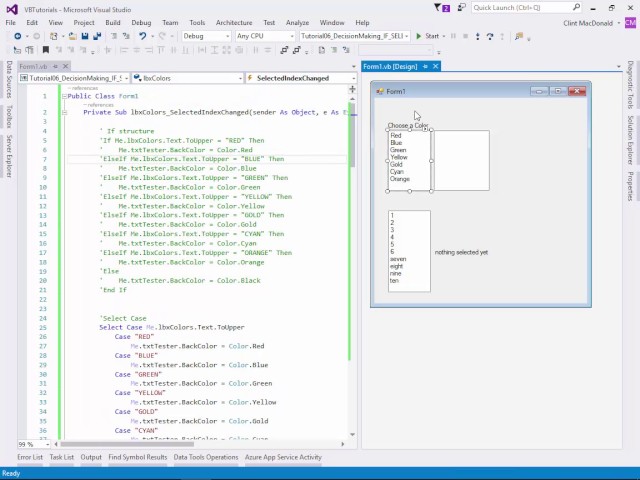Collapse the lbxColors_SelectedIndexChanged Sub outline
The image size is (640, 480).
point(64,112)
